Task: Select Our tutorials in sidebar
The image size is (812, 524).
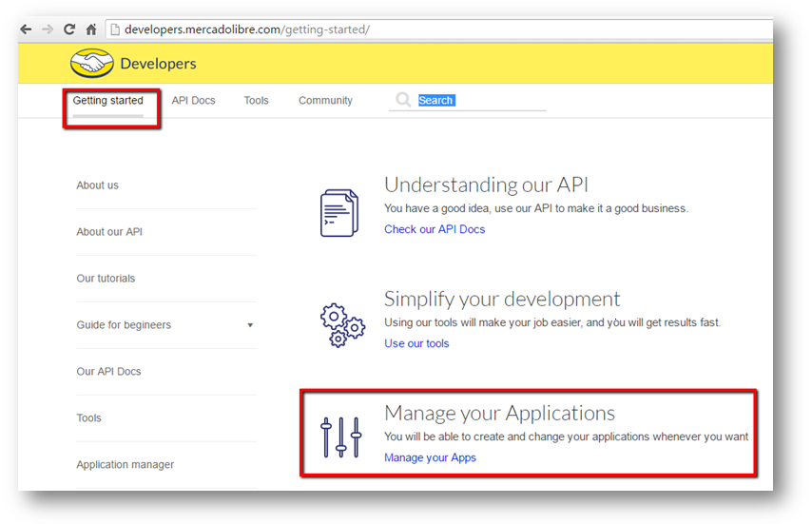Action: pyautogui.click(x=106, y=279)
